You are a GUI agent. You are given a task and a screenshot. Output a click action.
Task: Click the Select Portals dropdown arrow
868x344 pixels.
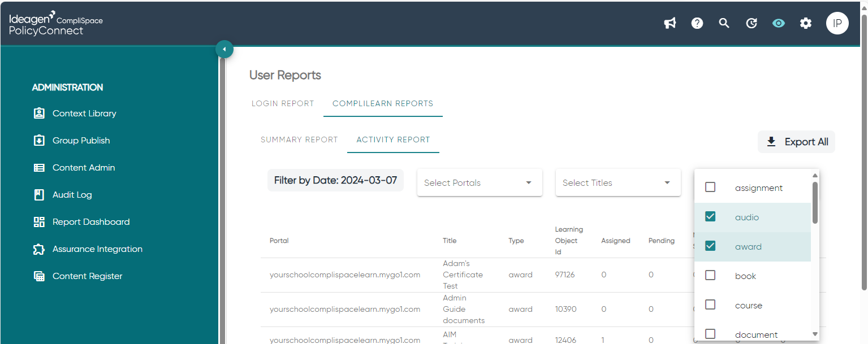(529, 182)
